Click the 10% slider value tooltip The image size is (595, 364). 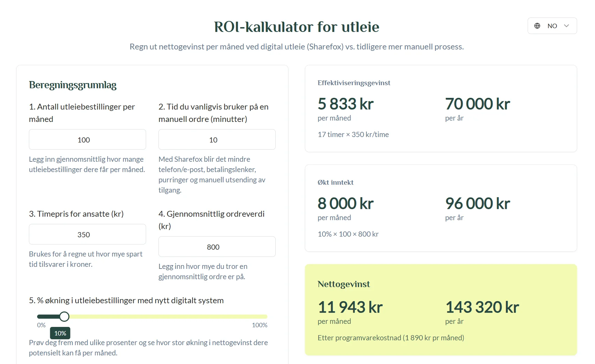pos(60,333)
